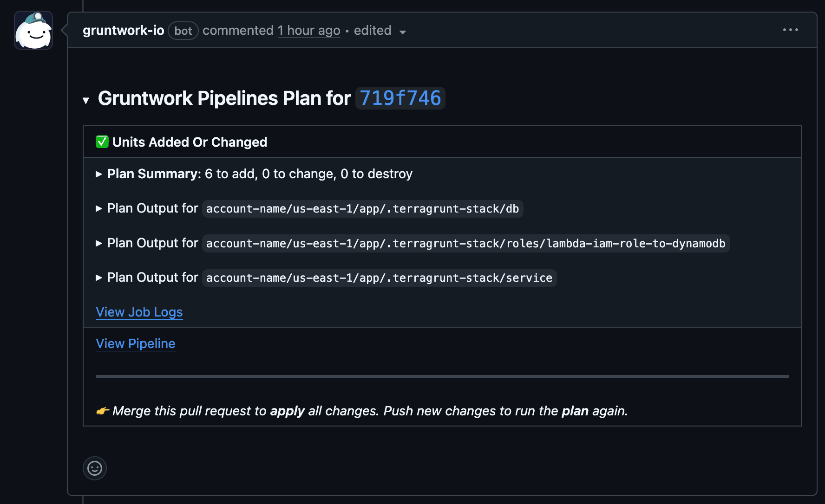825x504 pixels.
Task: Open the View Pipeline link
Action: pyautogui.click(x=136, y=344)
